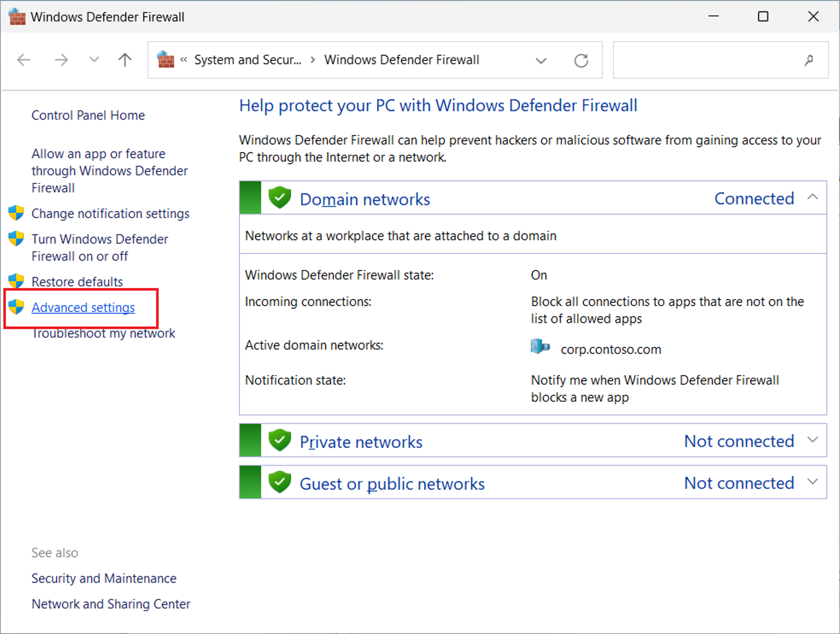840x634 pixels.
Task: Click green shield for Guest or public networks
Action: point(280,482)
